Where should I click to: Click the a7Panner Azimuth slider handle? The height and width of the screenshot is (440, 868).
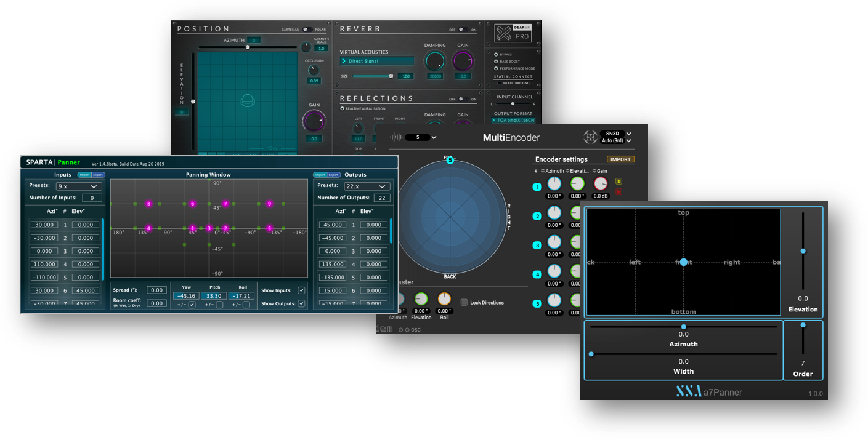683,327
